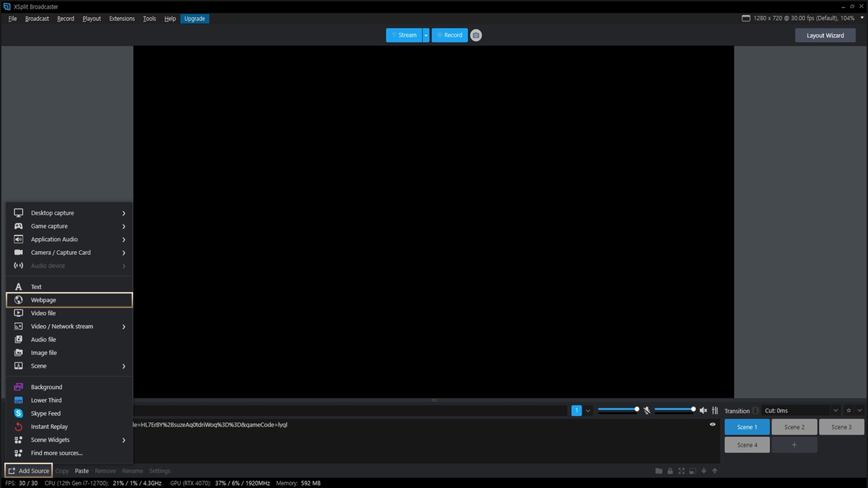Toggle the speaker mute icon
Screen dimensions: 868x488
(703, 410)
